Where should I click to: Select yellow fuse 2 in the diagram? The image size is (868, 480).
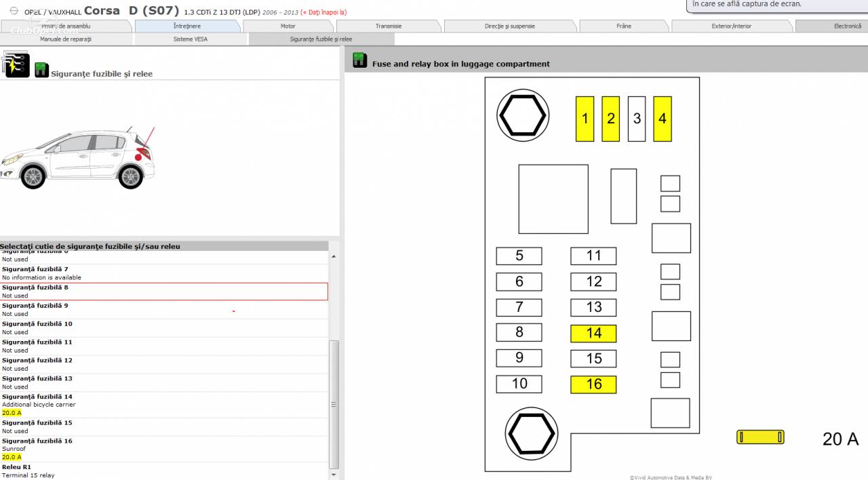610,119
